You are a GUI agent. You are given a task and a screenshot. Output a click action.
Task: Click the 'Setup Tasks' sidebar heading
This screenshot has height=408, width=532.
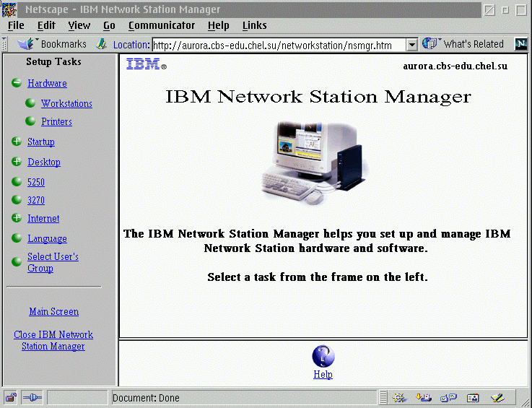[x=53, y=62]
